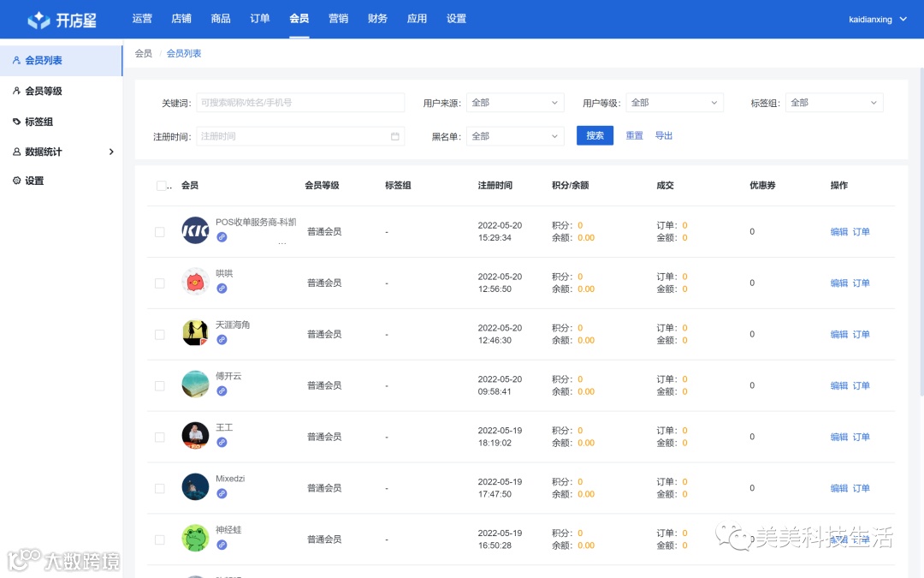
Task: Click registration time 2022-05-19 18:19:02
Action: pos(500,437)
